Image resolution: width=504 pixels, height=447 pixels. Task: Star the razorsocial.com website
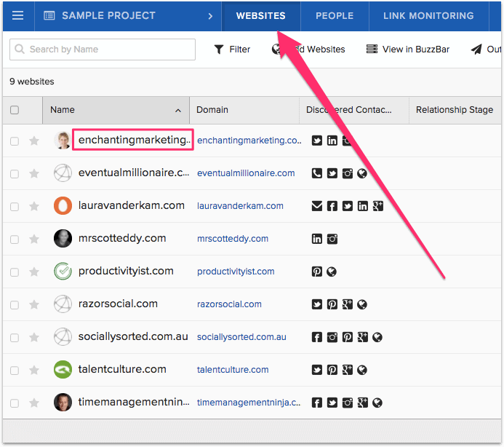coord(34,304)
